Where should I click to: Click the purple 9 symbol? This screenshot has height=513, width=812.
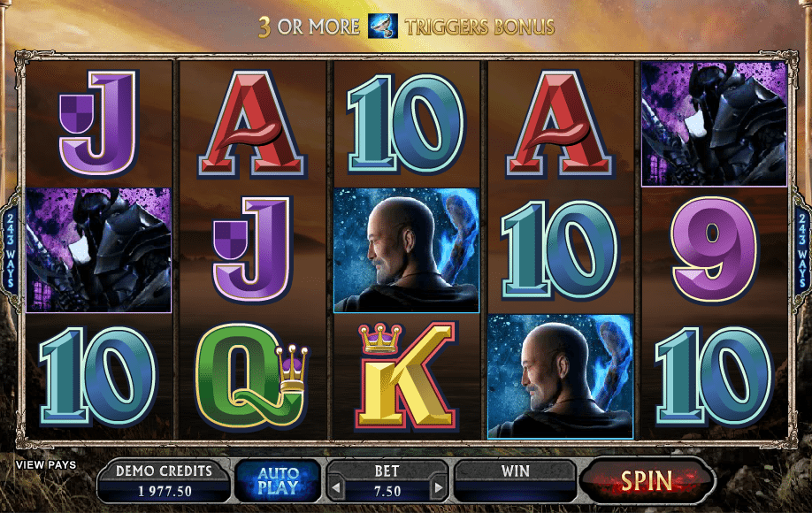click(x=714, y=250)
